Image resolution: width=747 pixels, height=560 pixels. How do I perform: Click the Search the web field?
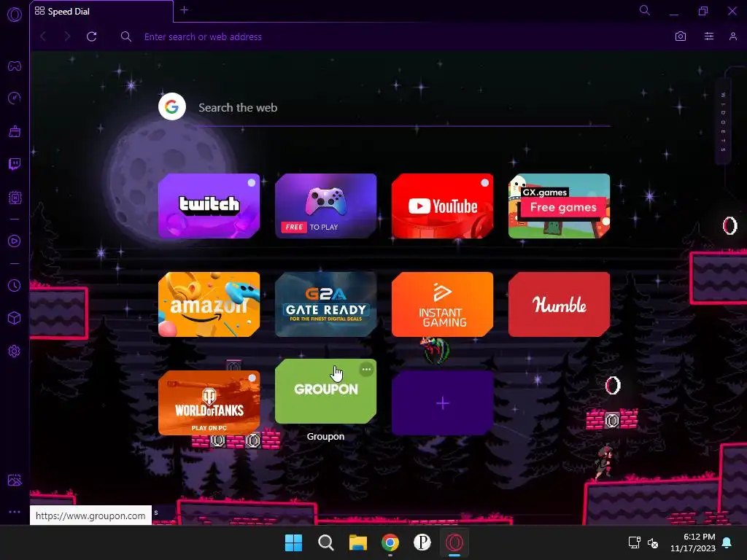point(404,108)
